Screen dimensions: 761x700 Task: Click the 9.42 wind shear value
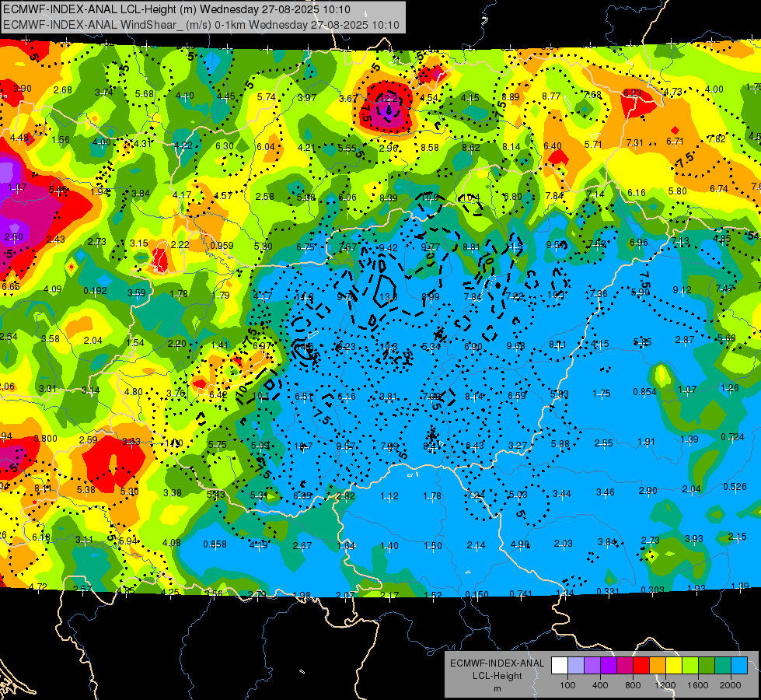click(x=388, y=248)
